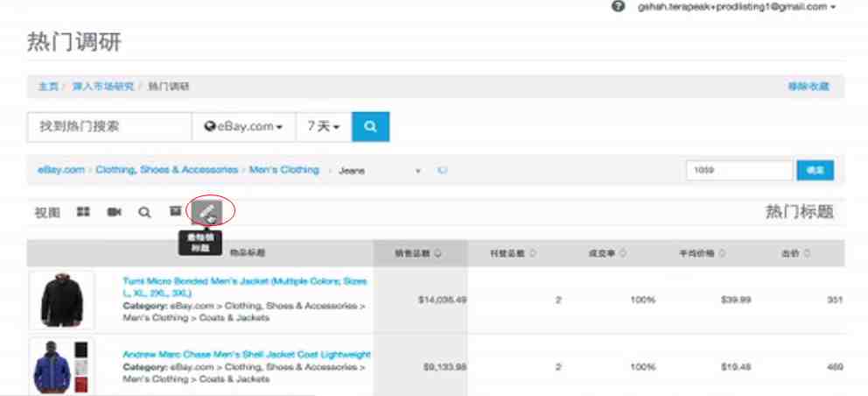Click the blue magnifier search button
The height and width of the screenshot is (396, 868).
[370, 126]
